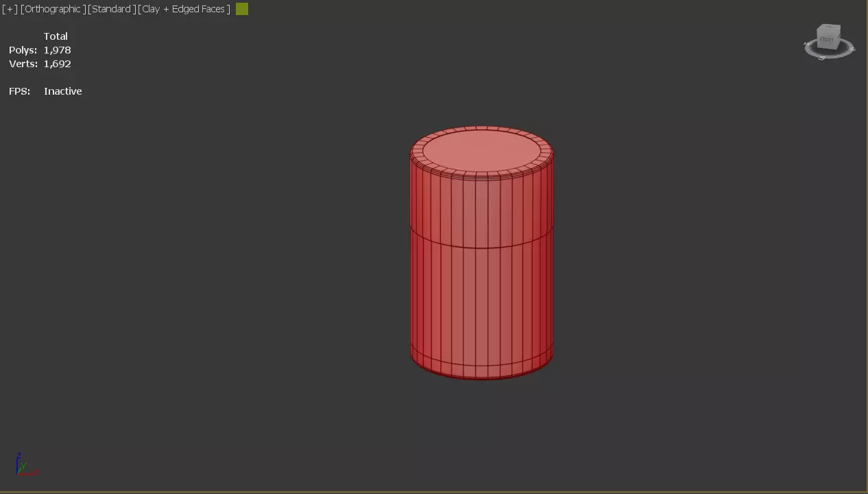The height and width of the screenshot is (494, 868).
Task: Open the Orthographic point-of-view menu
Action: pyautogui.click(x=53, y=9)
